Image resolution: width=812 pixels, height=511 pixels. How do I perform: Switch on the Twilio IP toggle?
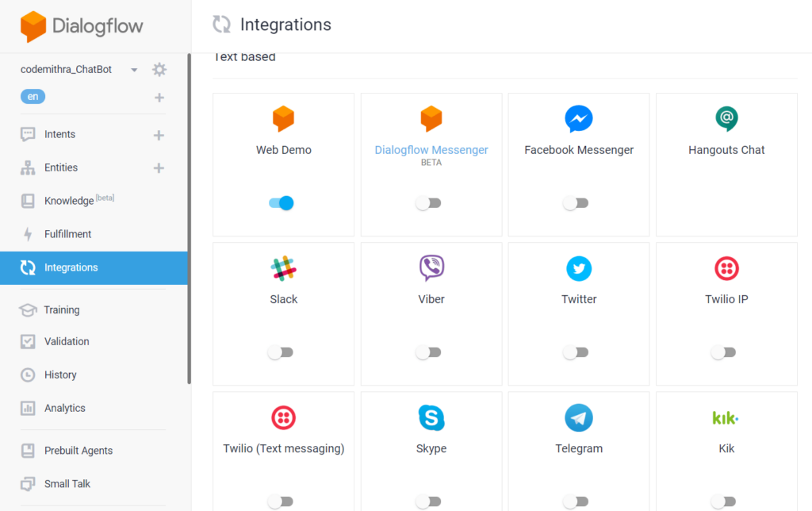point(723,352)
